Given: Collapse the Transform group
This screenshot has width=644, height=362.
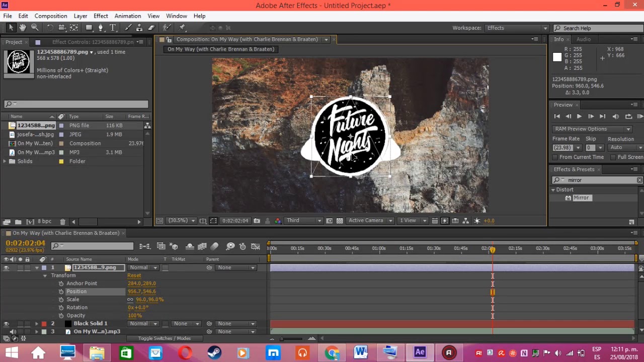Looking at the screenshot, I should click(x=45, y=276).
